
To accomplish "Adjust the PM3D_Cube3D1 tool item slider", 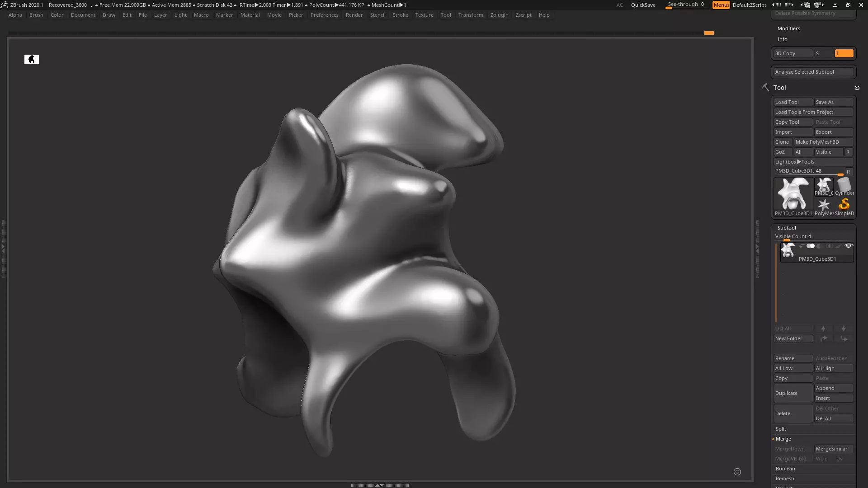I will coord(809,171).
